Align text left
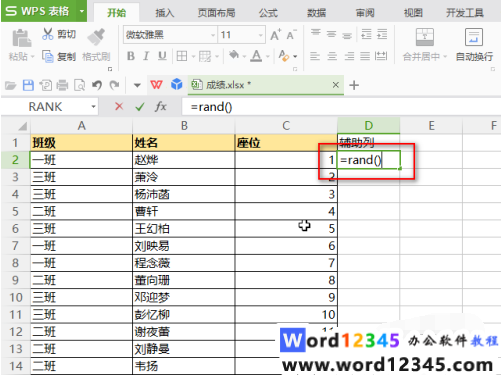 [x=315, y=56]
